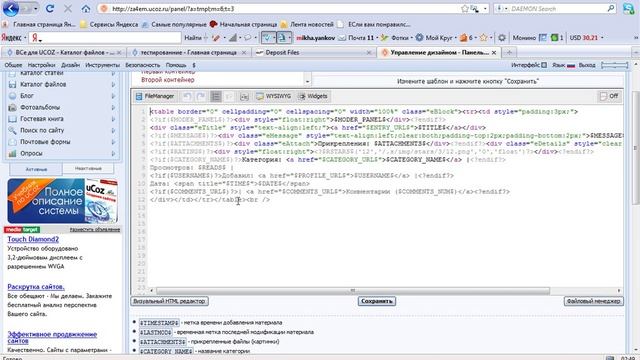Expand Каталог файлов module arrow
The image size is (640, 360).
pyautogui.click(x=113, y=84)
